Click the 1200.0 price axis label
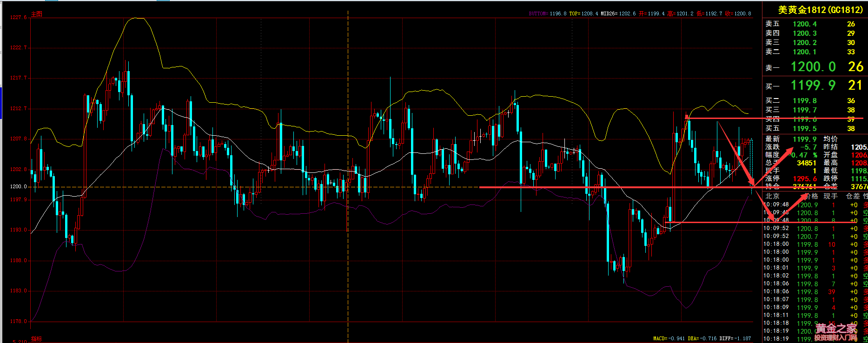Screen dimensions: 868x343 coord(18,187)
